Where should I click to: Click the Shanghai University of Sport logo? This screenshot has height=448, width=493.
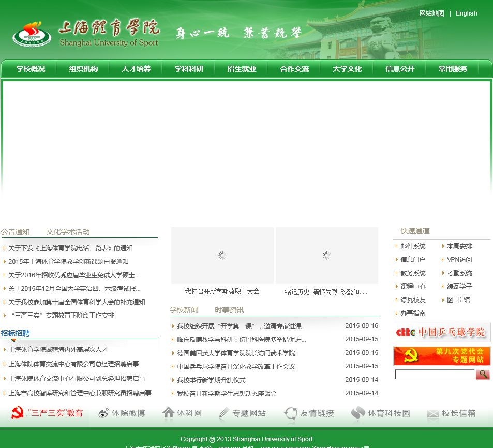click(85, 34)
